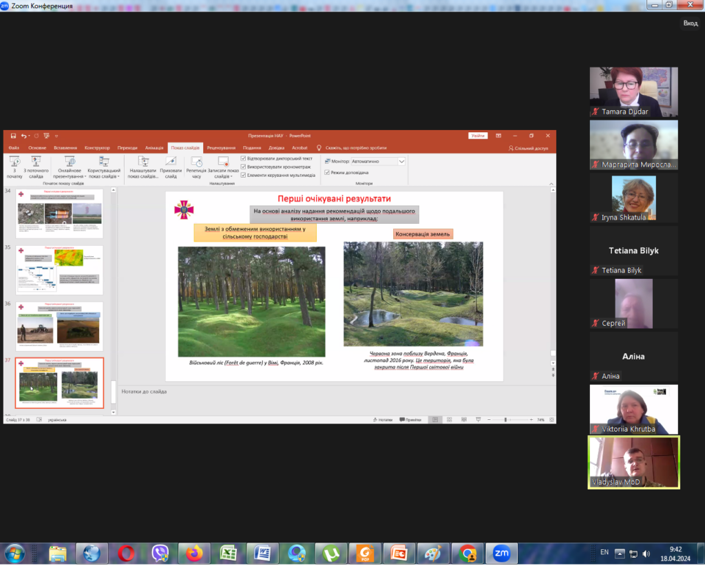Click the Hide Slide (Приховати слайд) icon
Screen dimensions: 705x588
point(171,161)
